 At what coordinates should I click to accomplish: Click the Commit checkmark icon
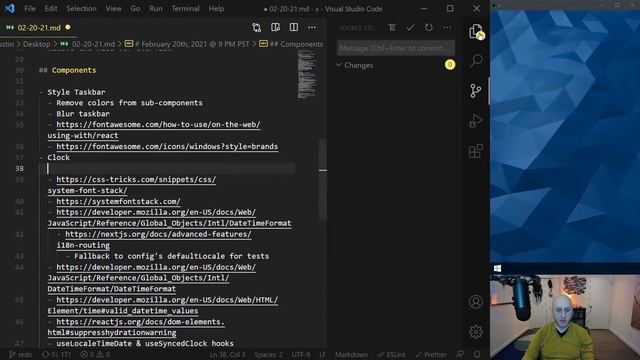pyautogui.click(x=410, y=27)
